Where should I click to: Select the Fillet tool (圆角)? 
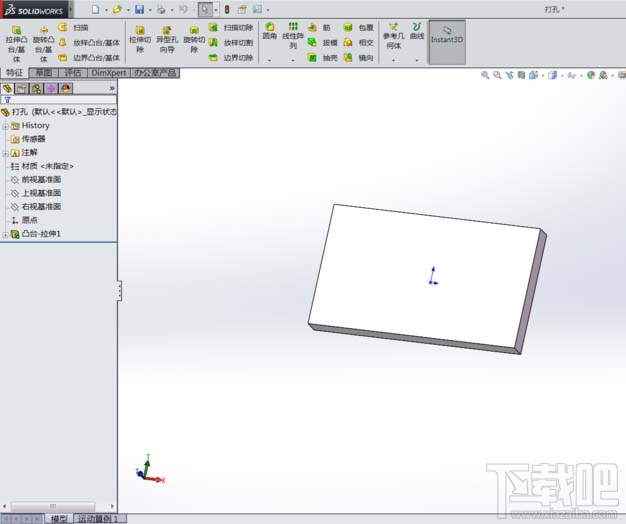[x=269, y=31]
